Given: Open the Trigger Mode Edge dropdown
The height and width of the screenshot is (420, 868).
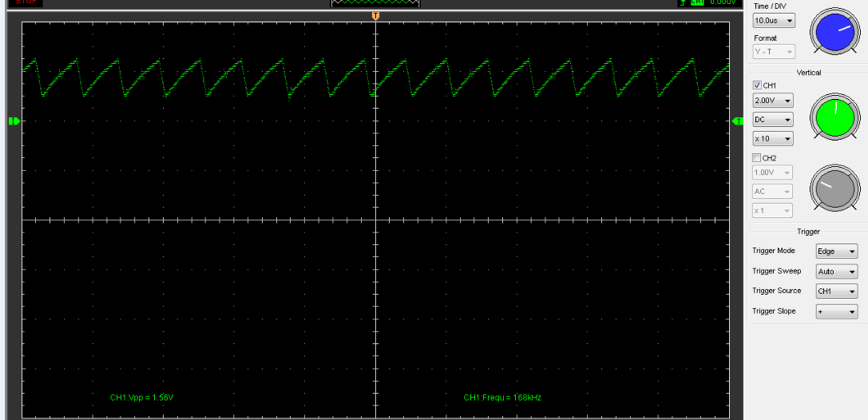Looking at the screenshot, I should pos(837,252).
